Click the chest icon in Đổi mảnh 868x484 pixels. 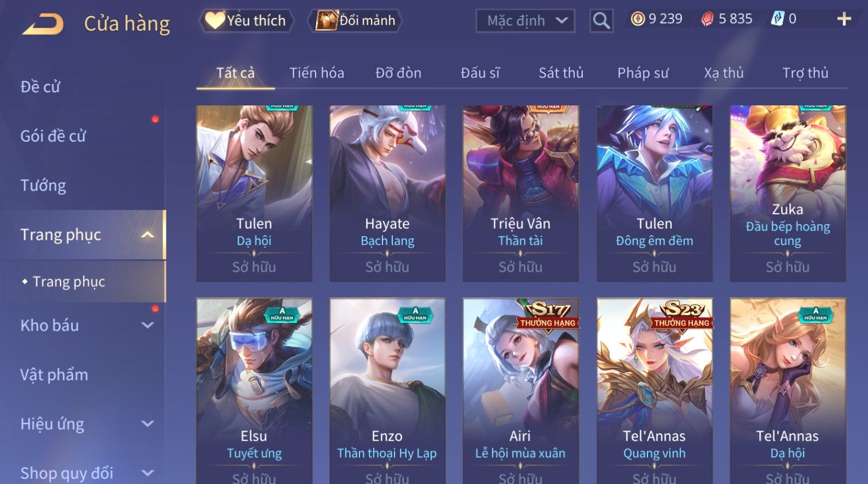[327, 21]
